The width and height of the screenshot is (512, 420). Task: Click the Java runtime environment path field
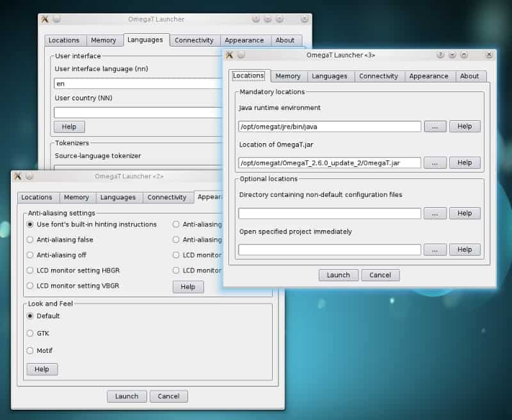coord(330,127)
